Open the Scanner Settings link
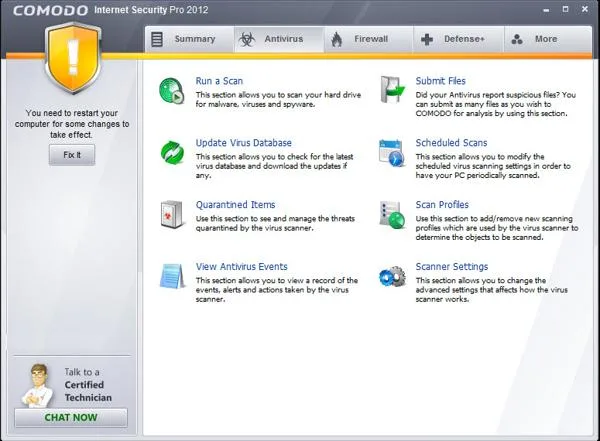 [x=452, y=266]
